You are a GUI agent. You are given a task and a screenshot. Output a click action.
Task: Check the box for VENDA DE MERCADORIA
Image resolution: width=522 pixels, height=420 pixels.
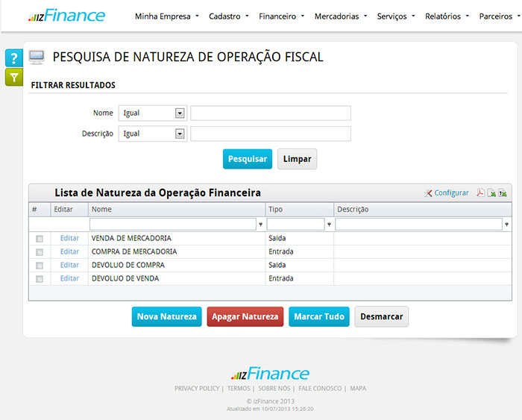pyautogui.click(x=40, y=239)
